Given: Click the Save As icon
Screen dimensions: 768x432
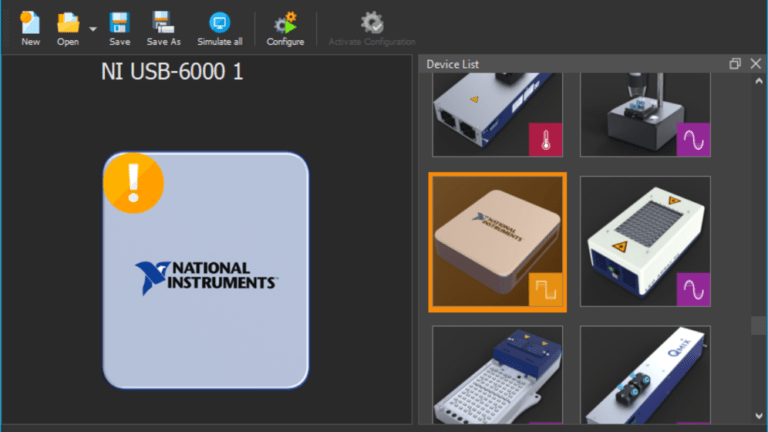Looking at the screenshot, I should 163,24.
